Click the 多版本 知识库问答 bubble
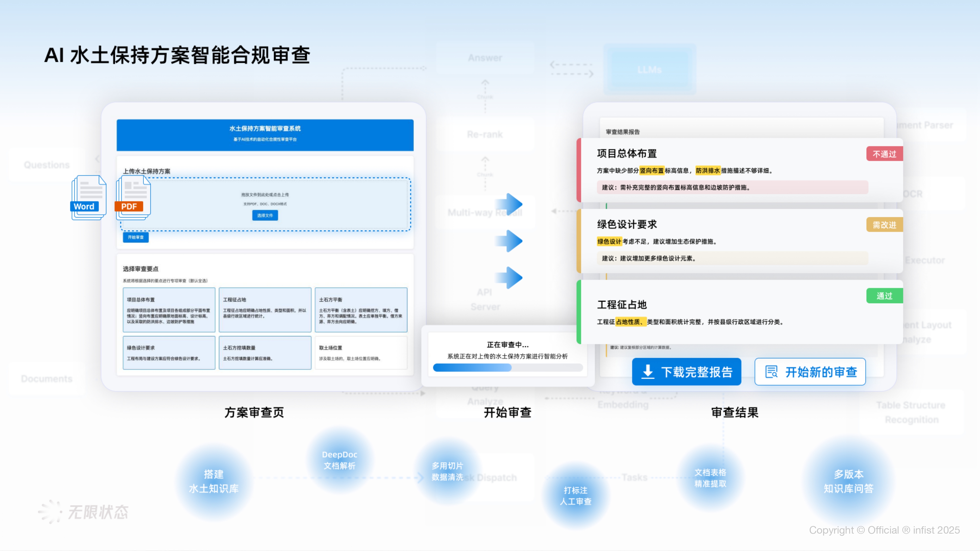The width and height of the screenshot is (980, 551). [848, 481]
